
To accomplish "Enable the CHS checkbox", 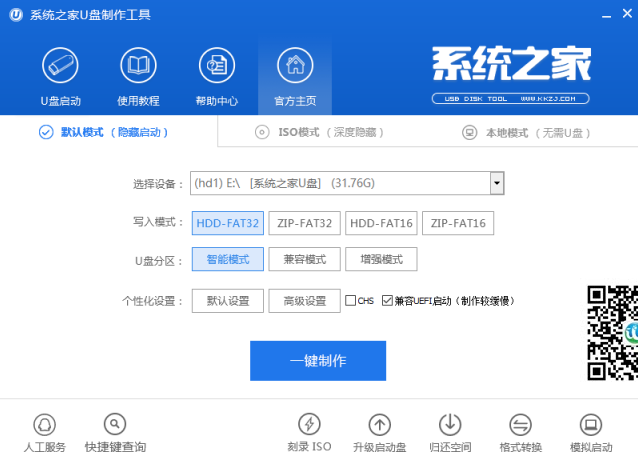I will pos(351,300).
